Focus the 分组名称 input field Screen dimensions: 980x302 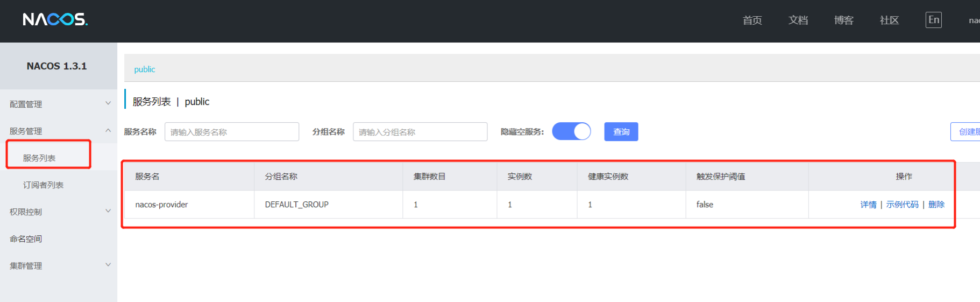pyautogui.click(x=420, y=132)
